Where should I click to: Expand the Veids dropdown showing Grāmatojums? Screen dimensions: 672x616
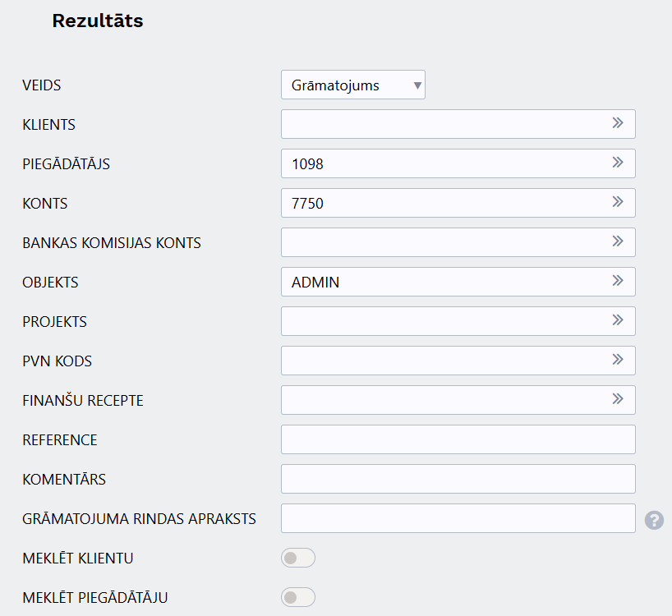coord(353,85)
